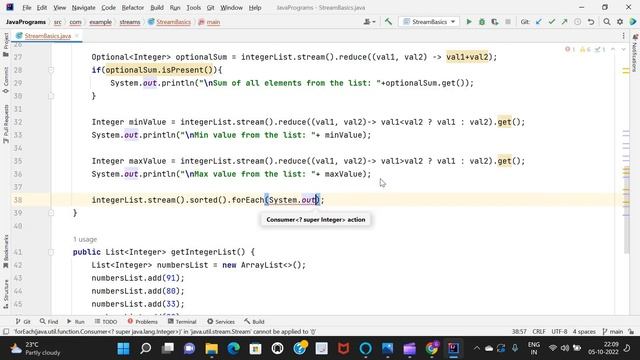Open the Refactor menu

(133, 7)
